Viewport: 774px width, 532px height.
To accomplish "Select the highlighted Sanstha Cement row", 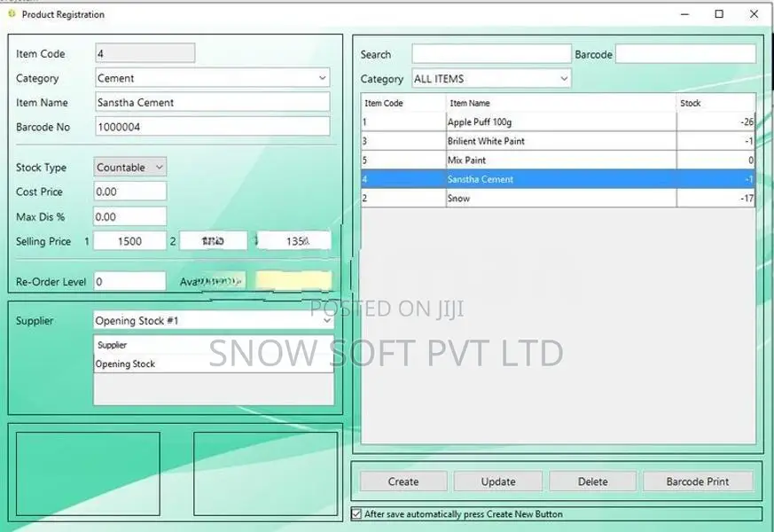I will pyautogui.click(x=558, y=179).
